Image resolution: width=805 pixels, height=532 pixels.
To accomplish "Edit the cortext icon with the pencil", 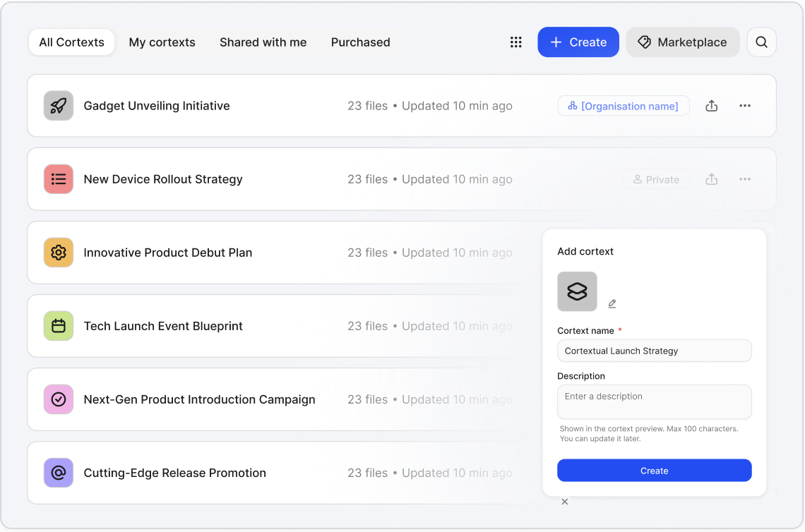I will tap(612, 303).
